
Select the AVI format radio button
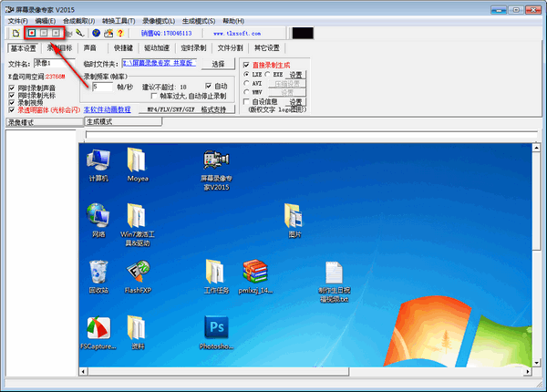[x=246, y=83]
